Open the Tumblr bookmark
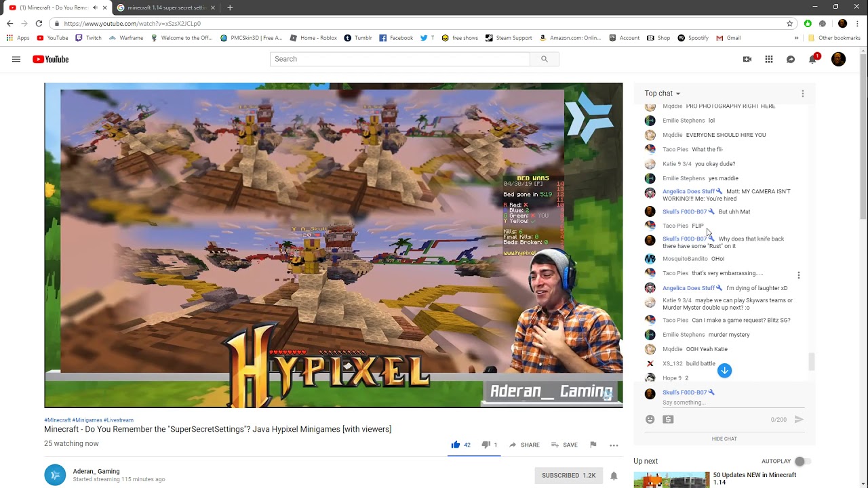Image resolution: width=868 pixels, height=488 pixels. coord(358,38)
